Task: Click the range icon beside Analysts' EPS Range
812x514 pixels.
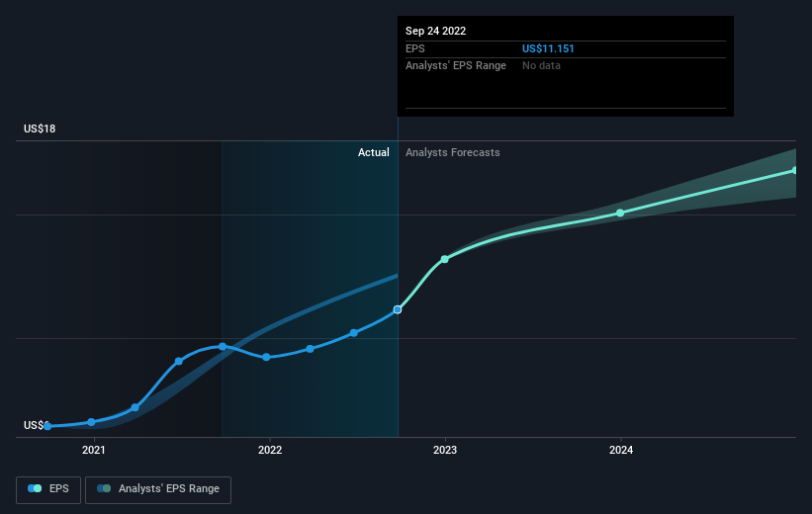Action: (104, 488)
